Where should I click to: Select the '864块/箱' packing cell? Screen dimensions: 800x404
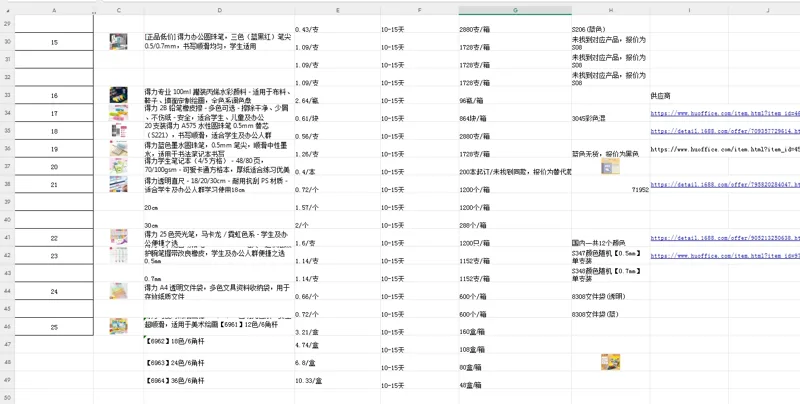(515, 113)
